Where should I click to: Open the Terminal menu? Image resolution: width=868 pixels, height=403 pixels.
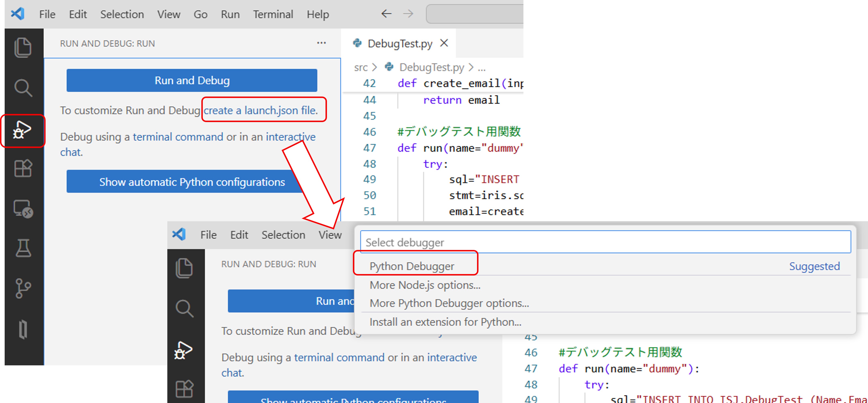coord(273,15)
